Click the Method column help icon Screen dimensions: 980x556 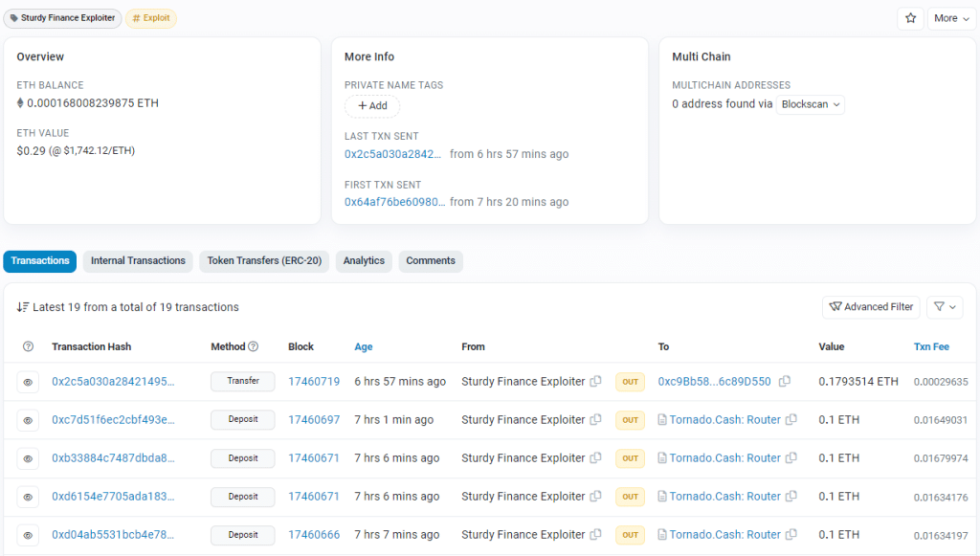coord(253,346)
